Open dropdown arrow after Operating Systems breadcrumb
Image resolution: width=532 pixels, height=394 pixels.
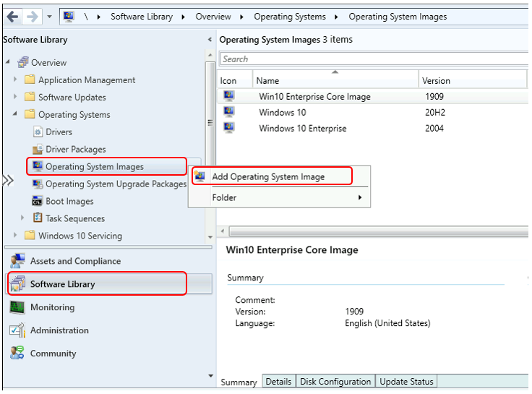point(336,17)
